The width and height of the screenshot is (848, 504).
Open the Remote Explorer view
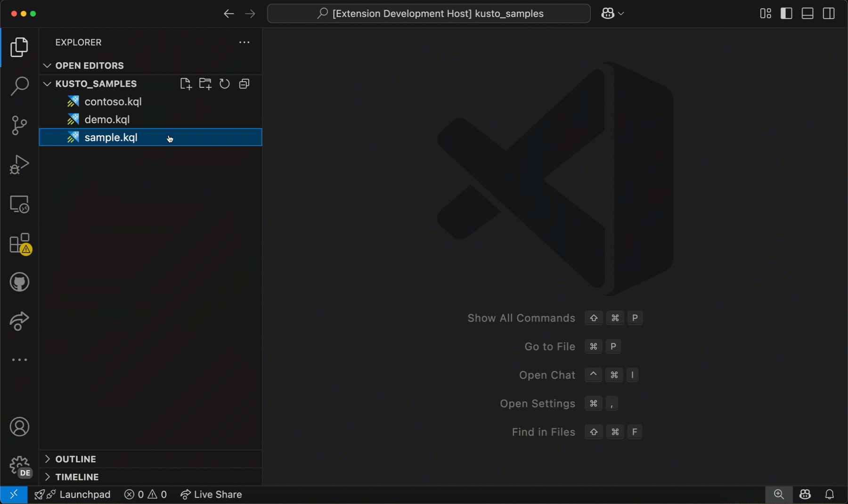click(x=19, y=204)
